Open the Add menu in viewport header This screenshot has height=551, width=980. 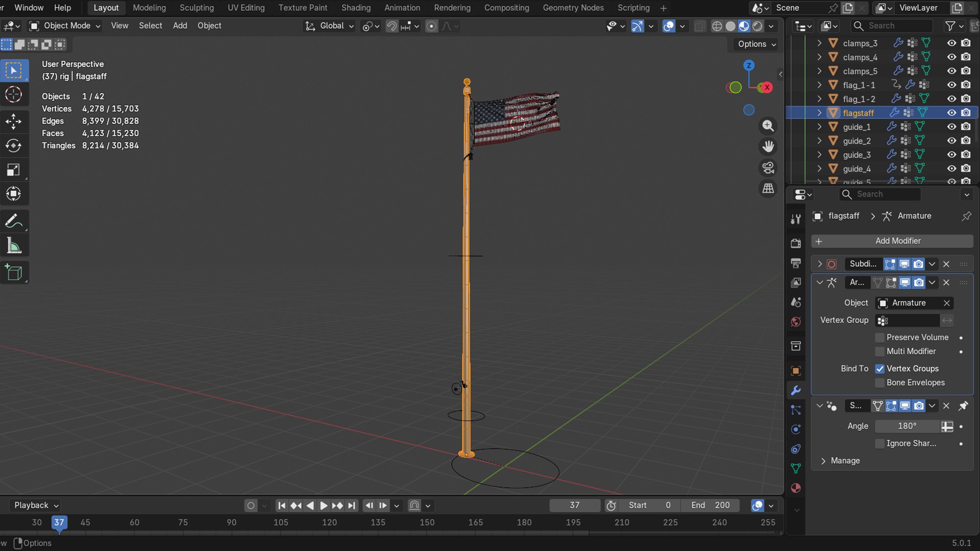tap(180, 26)
